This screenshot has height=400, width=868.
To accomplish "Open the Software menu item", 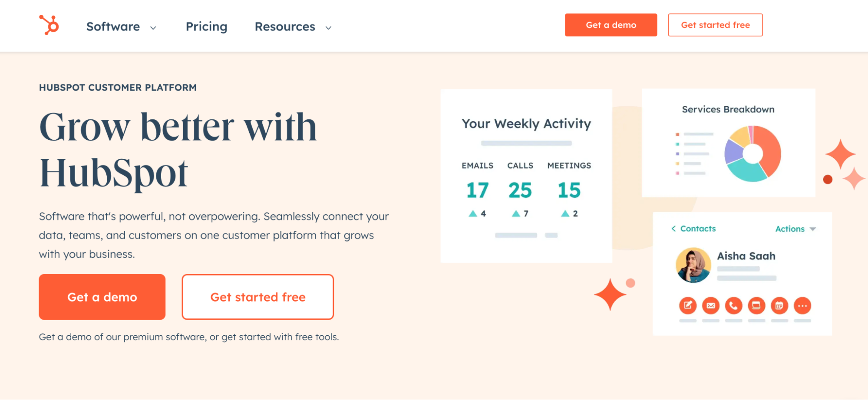I will click(113, 26).
